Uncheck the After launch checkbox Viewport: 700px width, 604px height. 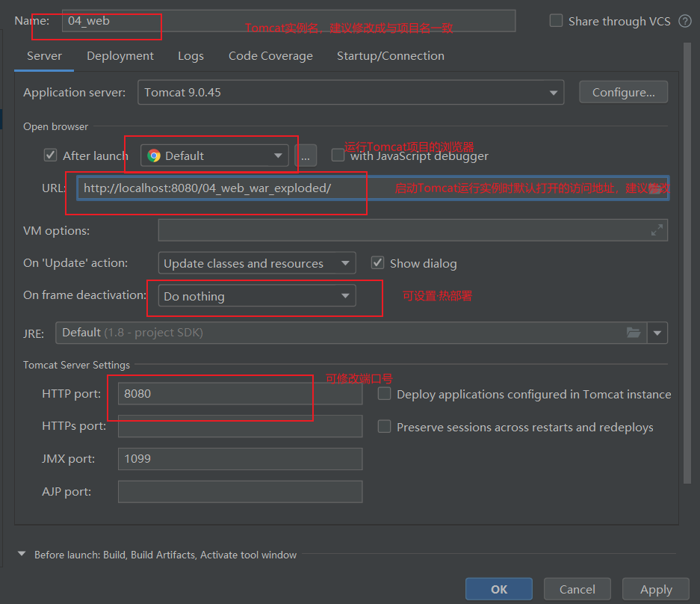click(51, 155)
